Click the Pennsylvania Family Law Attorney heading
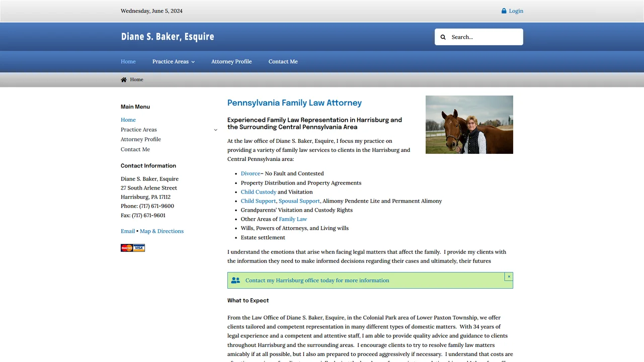 294,103
